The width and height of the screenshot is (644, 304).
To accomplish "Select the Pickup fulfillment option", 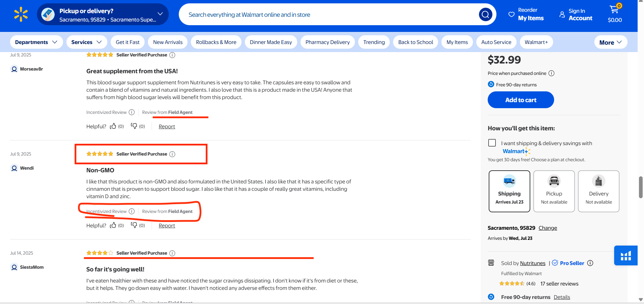I will [554, 191].
